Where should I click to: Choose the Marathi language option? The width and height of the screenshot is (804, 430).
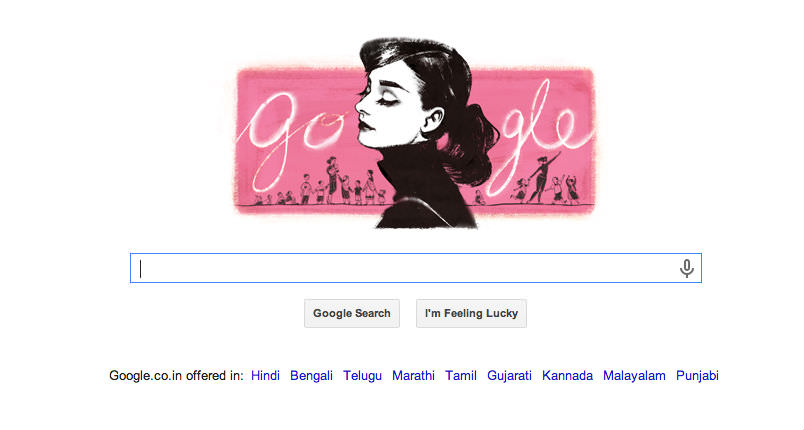(413, 376)
